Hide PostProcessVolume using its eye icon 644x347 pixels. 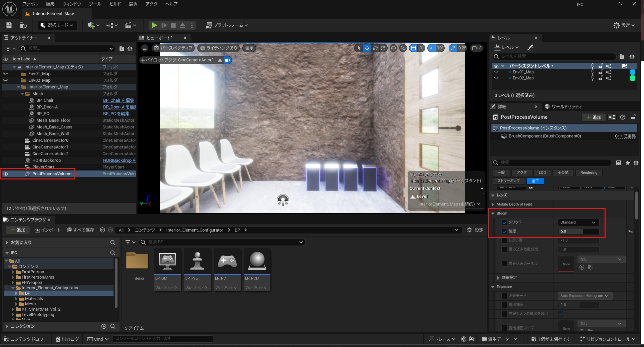pyautogui.click(x=6, y=174)
